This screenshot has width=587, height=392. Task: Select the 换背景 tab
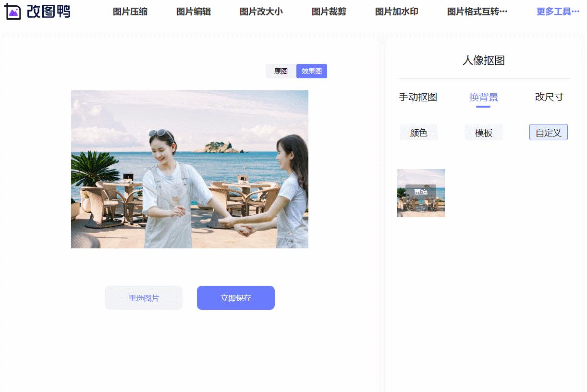click(484, 97)
